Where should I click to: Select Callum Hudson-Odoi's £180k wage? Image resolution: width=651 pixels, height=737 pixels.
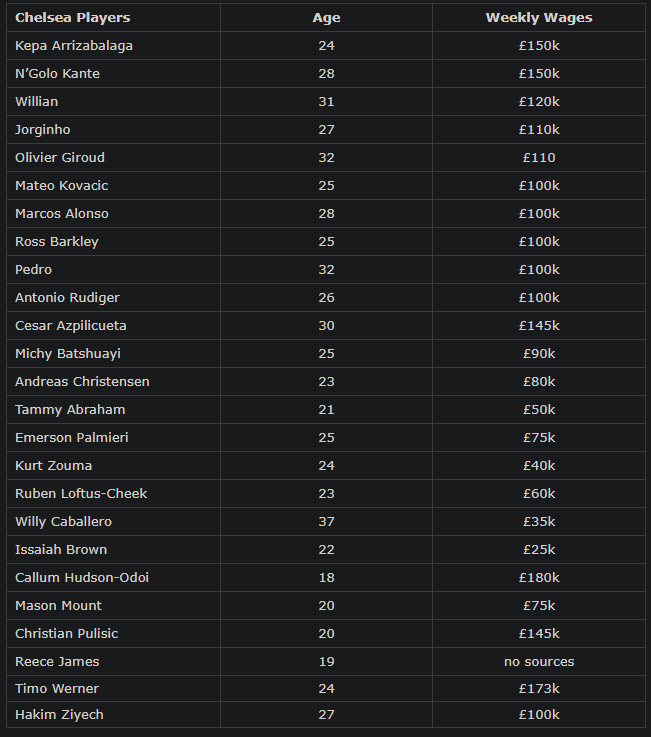(x=538, y=578)
